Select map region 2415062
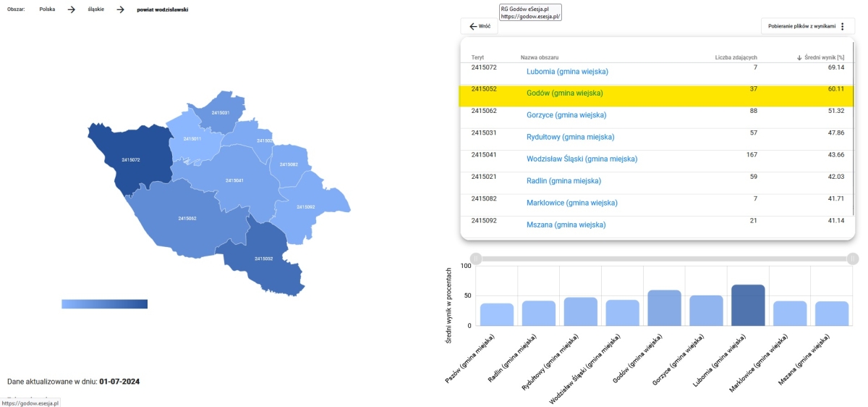868x407 pixels. (x=187, y=218)
